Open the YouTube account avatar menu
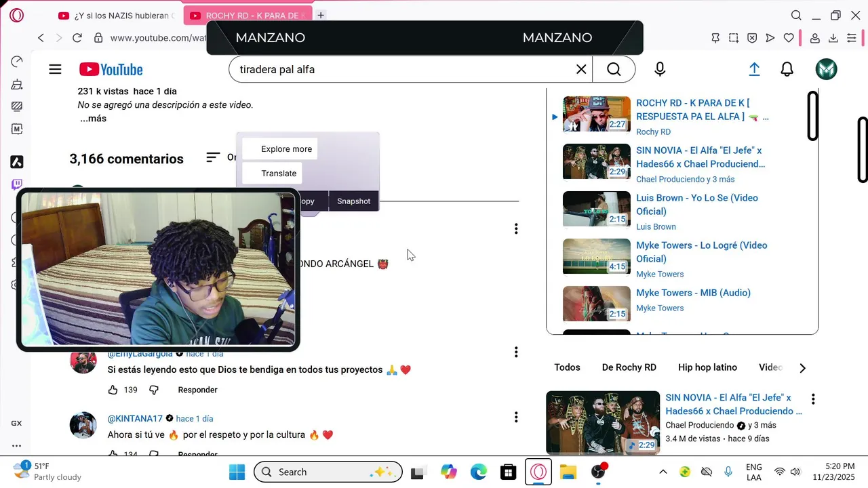Image resolution: width=868 pixels, height=488 pixels. point(826,69)
